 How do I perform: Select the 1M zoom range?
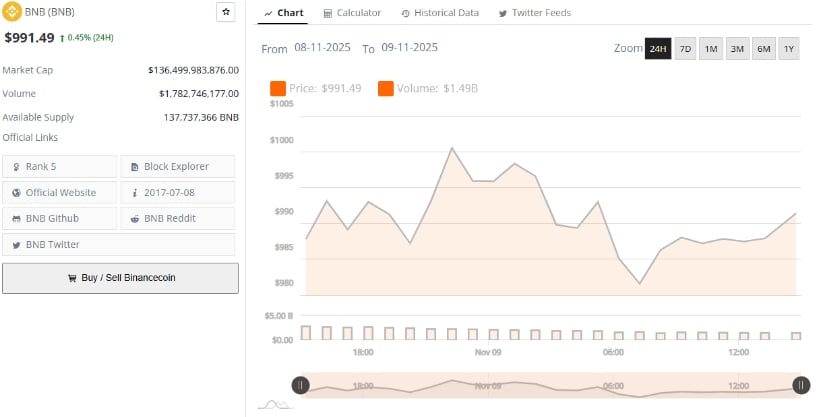(711, 49)
